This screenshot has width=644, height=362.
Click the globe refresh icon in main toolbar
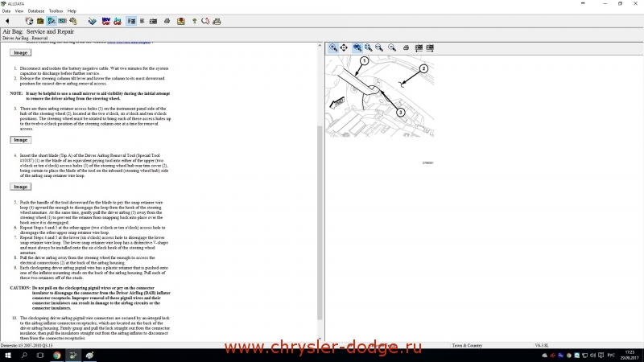[29, 21]
